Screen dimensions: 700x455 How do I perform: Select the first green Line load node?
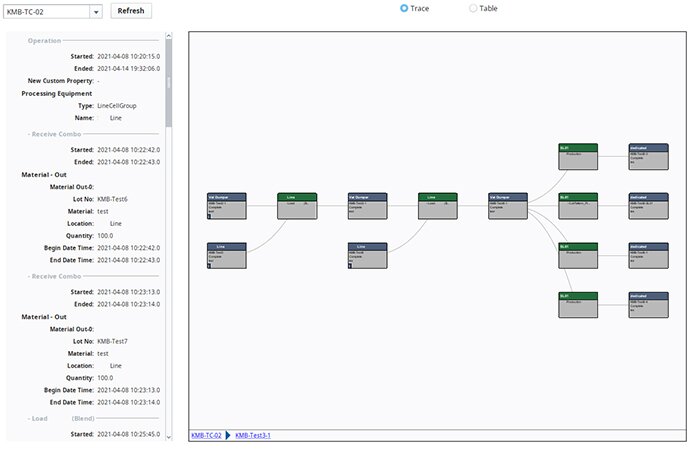point(296,206)
